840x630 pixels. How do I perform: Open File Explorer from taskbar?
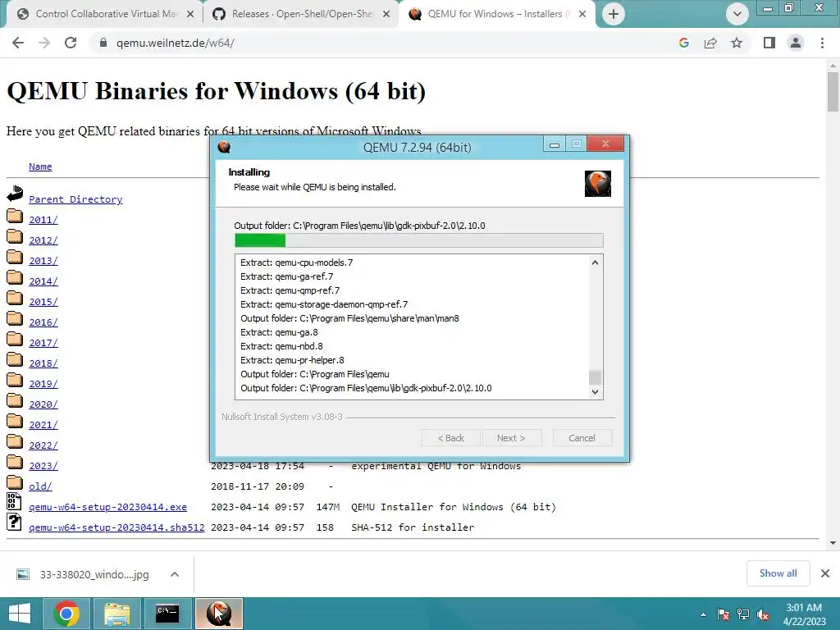tap(116, 614)
